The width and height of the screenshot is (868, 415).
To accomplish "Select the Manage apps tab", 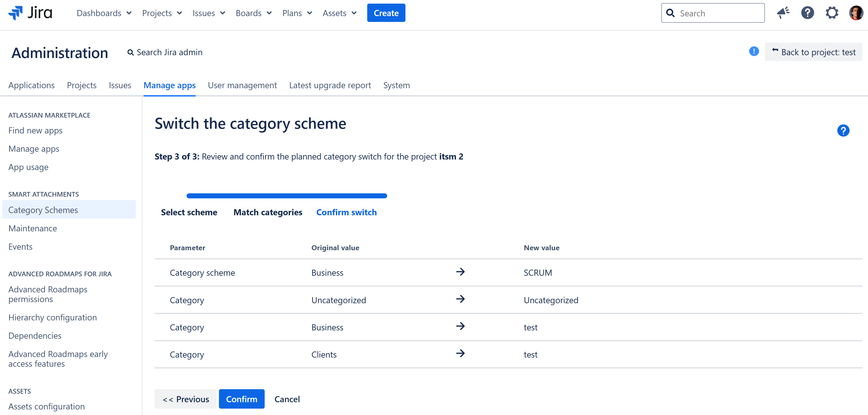I will click(170, 85).
